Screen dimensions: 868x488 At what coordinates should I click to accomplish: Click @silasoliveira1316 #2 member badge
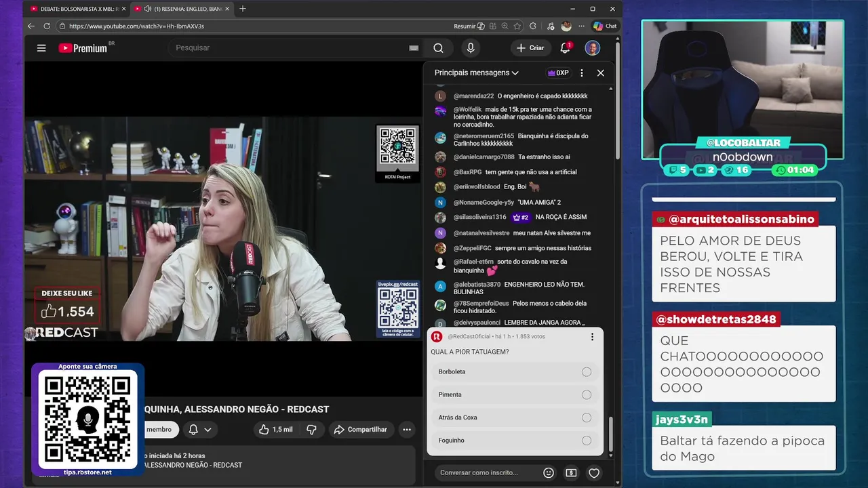(521, 218)
